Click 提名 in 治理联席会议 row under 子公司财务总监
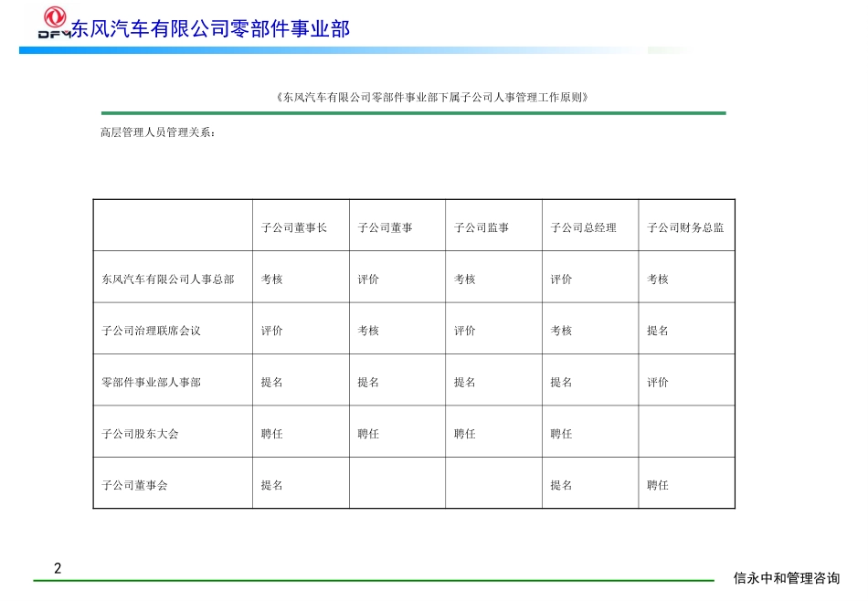868x601 pixels. pos(658,331)
